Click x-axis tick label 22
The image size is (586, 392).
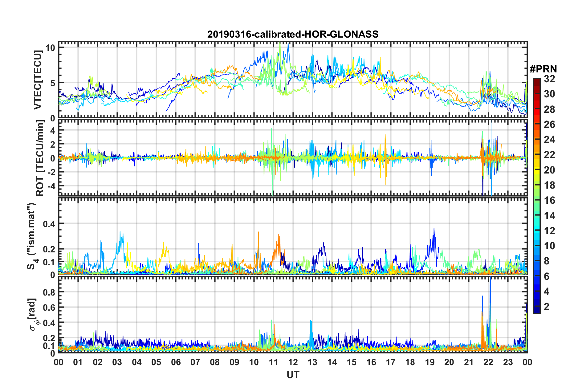[x=488, y=362]
